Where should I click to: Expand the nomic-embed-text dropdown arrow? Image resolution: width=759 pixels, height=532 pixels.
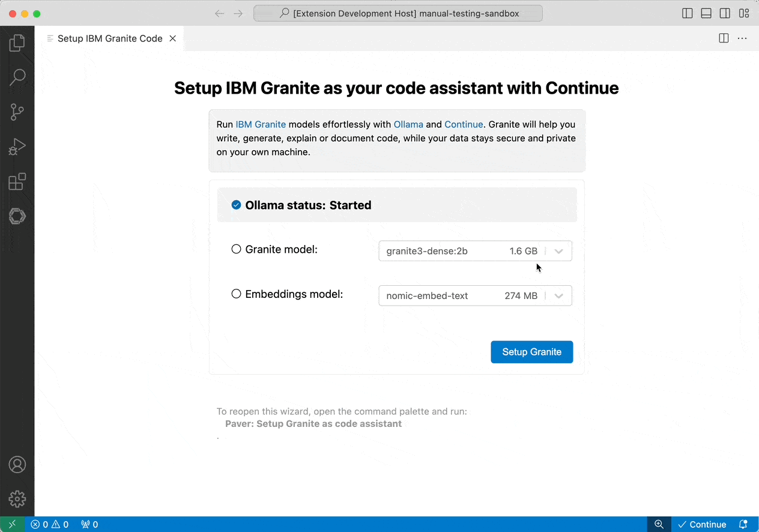(559, 295)
